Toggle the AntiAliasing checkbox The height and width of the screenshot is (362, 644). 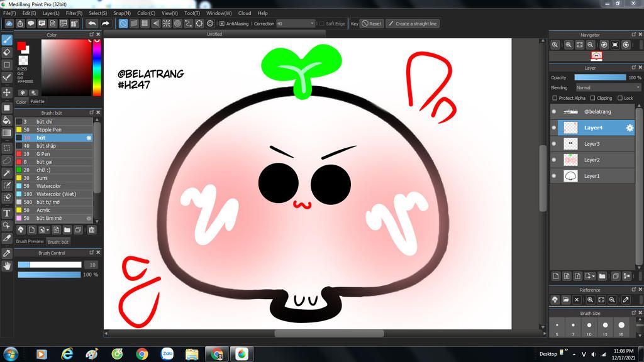(222, 24)
